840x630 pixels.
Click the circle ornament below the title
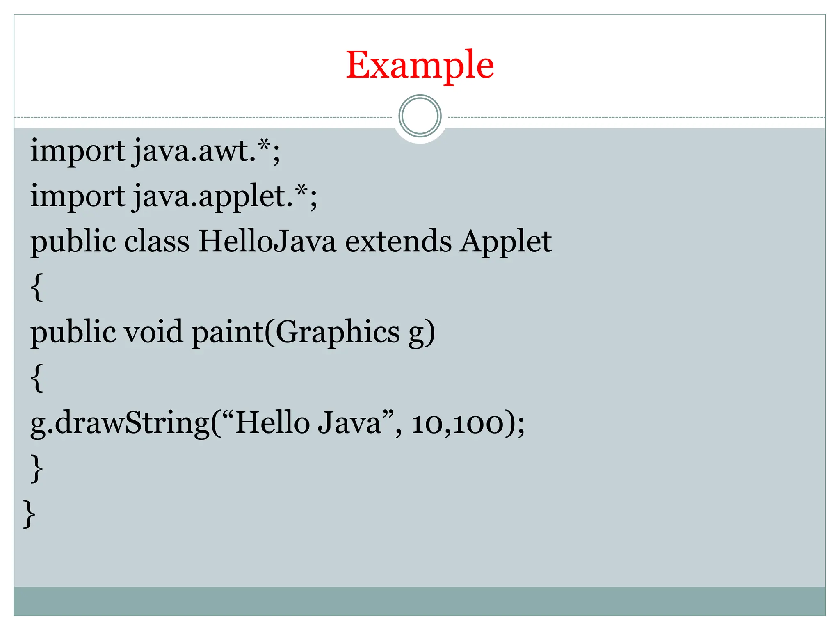420,116
